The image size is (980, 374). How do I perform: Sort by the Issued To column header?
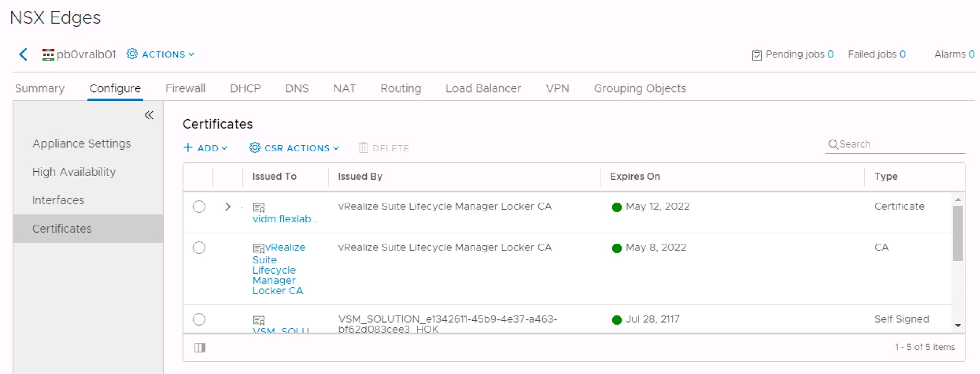[x=274, y=176]
